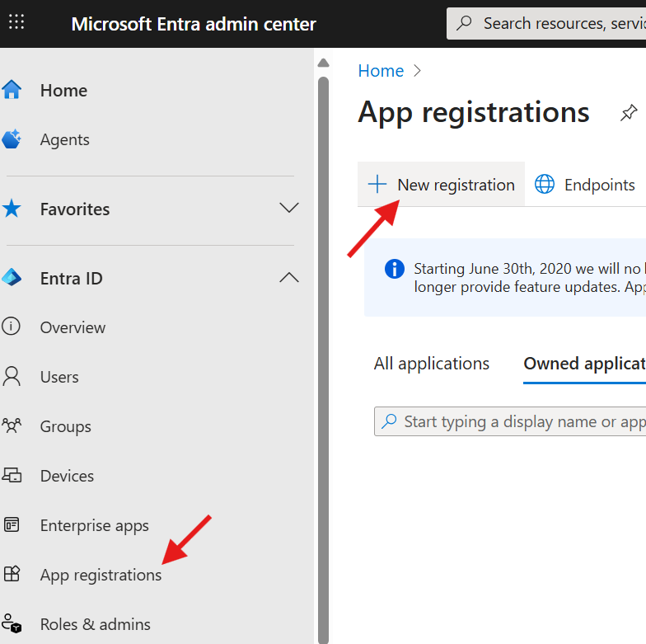
Task: Collapse the Entra ID section chevron
Action: [289, 278]
